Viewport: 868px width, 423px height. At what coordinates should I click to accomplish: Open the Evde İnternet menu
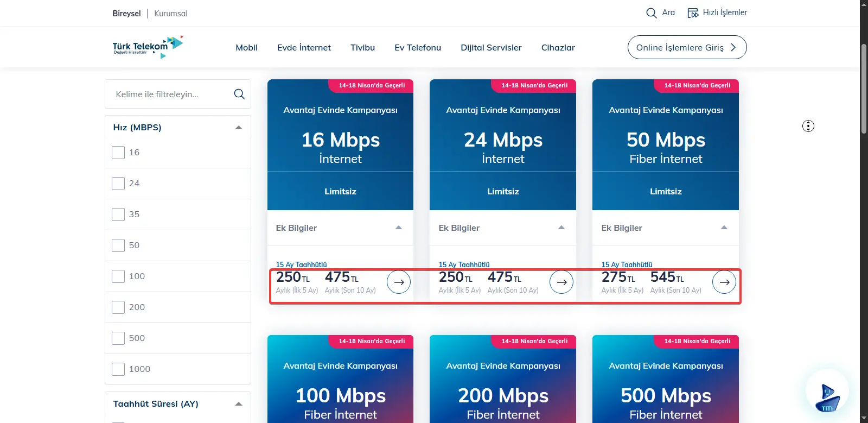pyautogui.click(x=304, y=48)
